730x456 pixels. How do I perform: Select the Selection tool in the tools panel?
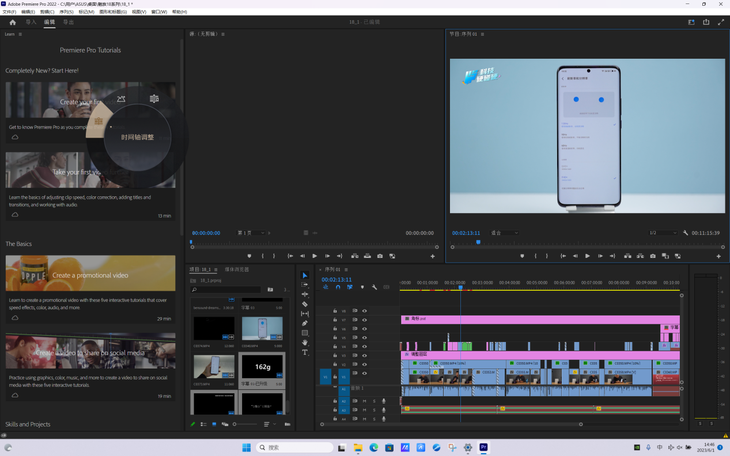coord(305,275)
